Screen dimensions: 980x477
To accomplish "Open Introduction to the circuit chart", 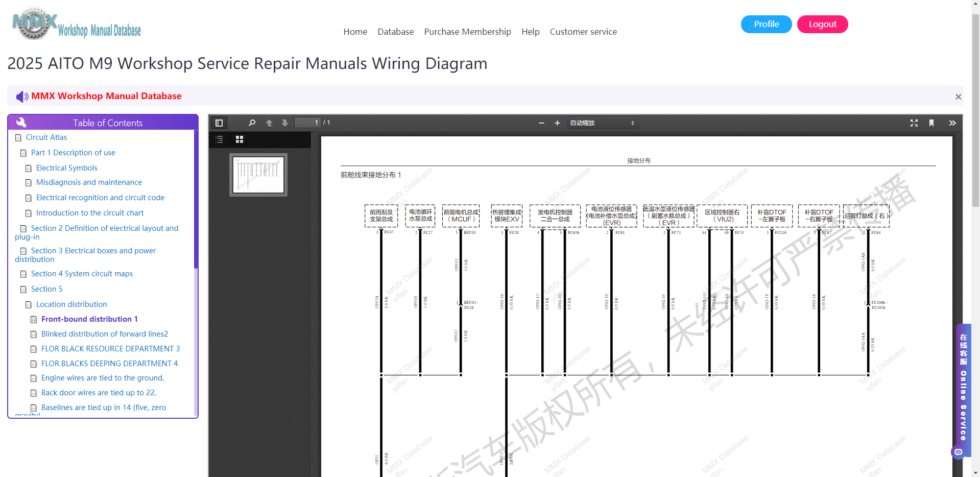I will tap(90, 213).
